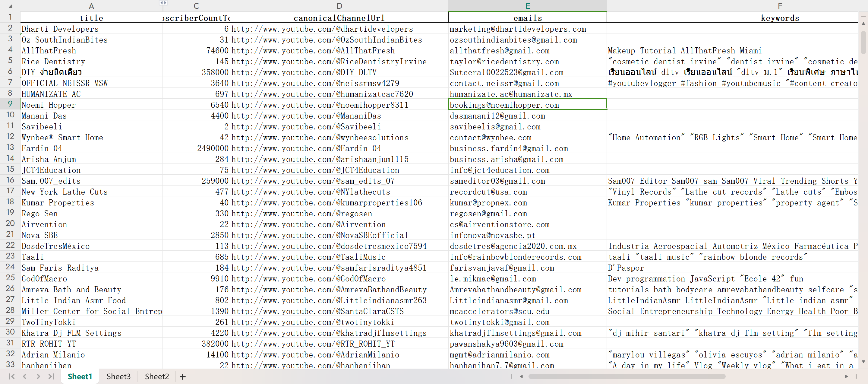Click the vertical scrollbar thumb
The width and height of the screenshot is (868, 384).
(x=863, y=42)
